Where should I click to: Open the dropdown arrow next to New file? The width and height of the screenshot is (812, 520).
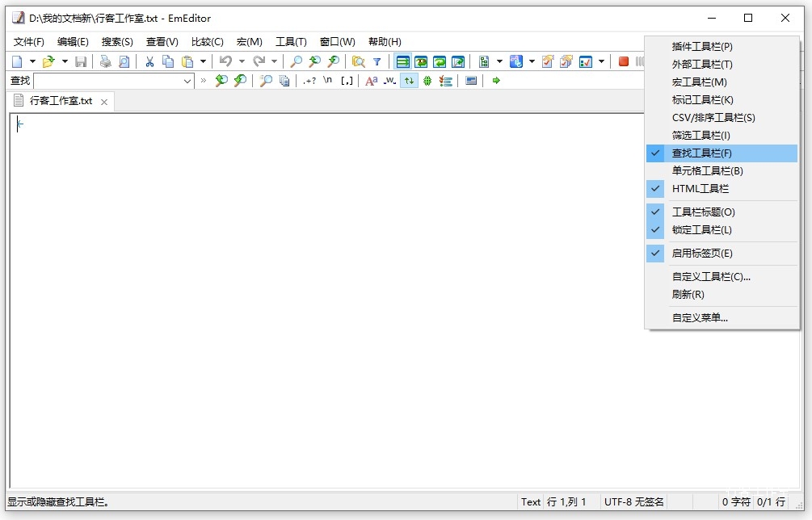coord(32,62)
